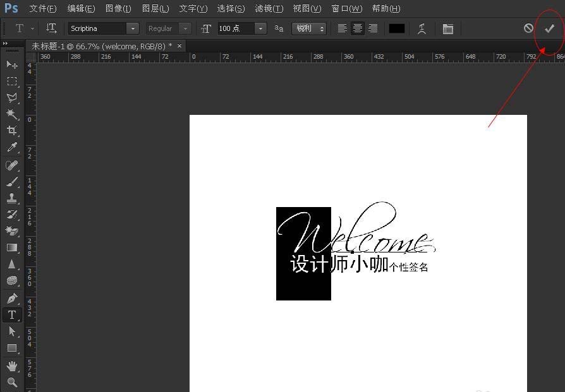Choose the Magic Wand tool

12,114
